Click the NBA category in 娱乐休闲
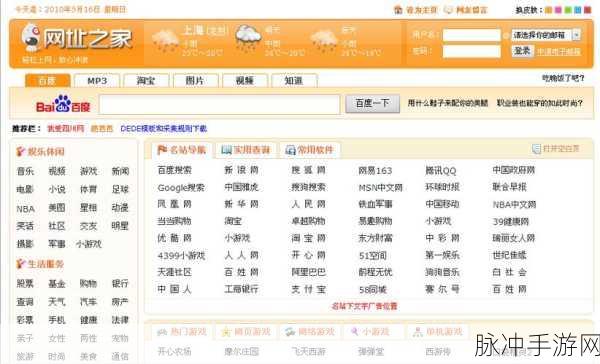 pos(26,209)
